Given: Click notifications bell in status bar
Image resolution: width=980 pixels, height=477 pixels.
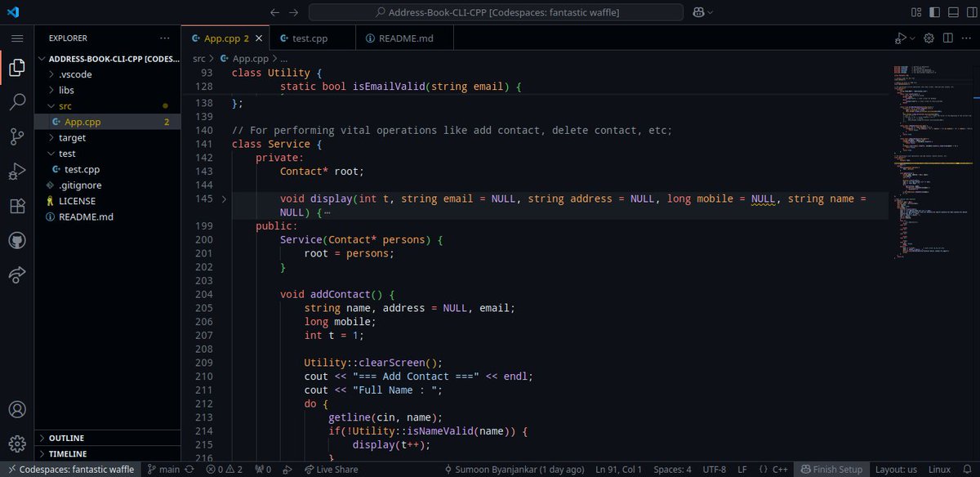Looking at the screenshot, I should [x=967, y=470].
